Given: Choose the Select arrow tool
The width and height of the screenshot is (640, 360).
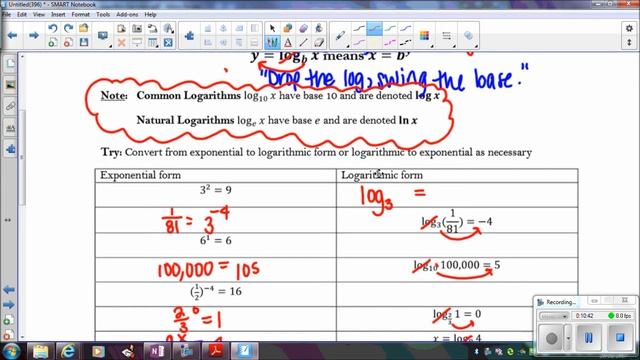Looking at the screenshot, I should pos(272,28).
